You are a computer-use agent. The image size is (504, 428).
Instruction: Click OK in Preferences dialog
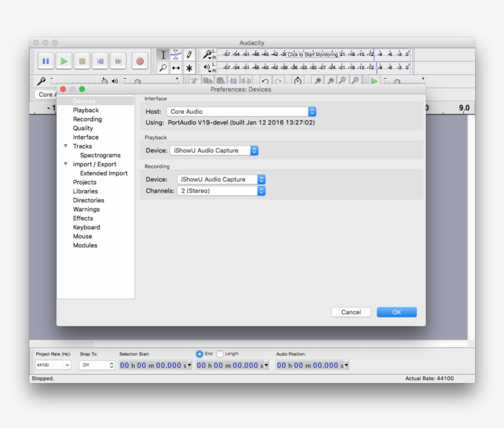point(396,312)
